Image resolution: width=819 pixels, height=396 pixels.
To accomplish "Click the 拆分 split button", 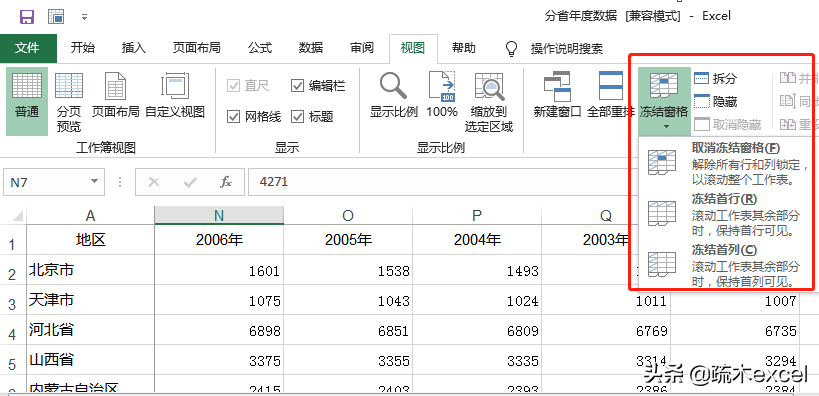I will (715, 78).
